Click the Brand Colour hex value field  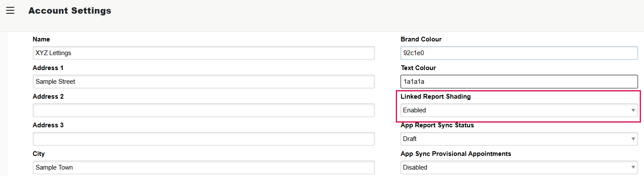519,53
